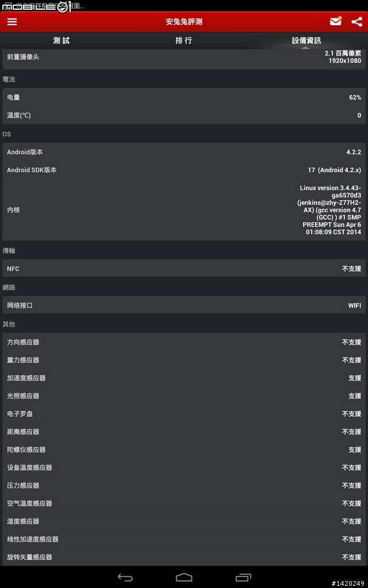Tap the Android home navigation icon

(183, 577)
